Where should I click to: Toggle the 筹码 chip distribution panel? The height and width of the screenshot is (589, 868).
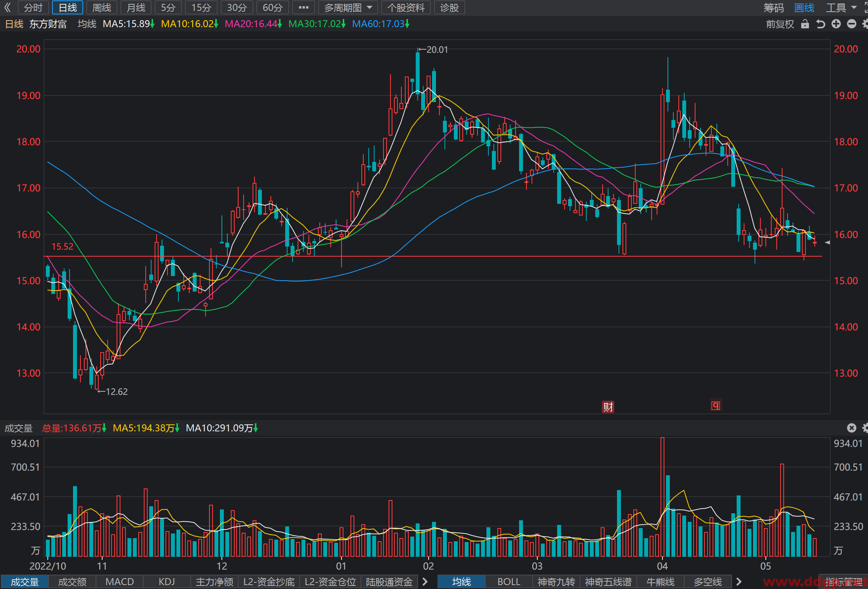[774, 7]
